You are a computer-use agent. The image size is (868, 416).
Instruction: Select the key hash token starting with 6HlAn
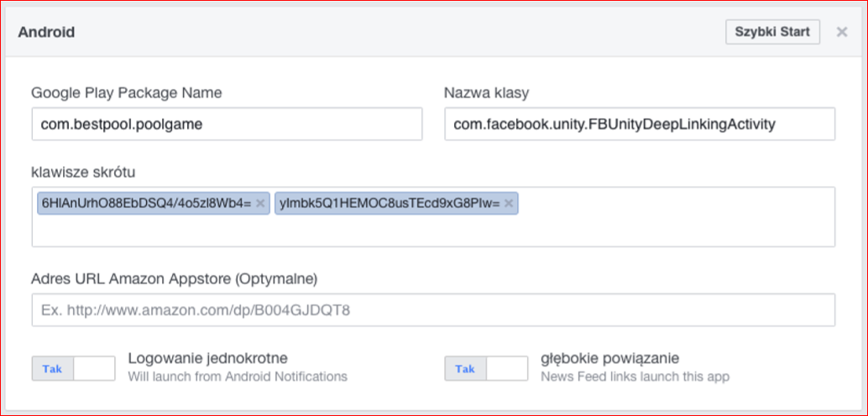pyautogui.click(x=144, y=204)
